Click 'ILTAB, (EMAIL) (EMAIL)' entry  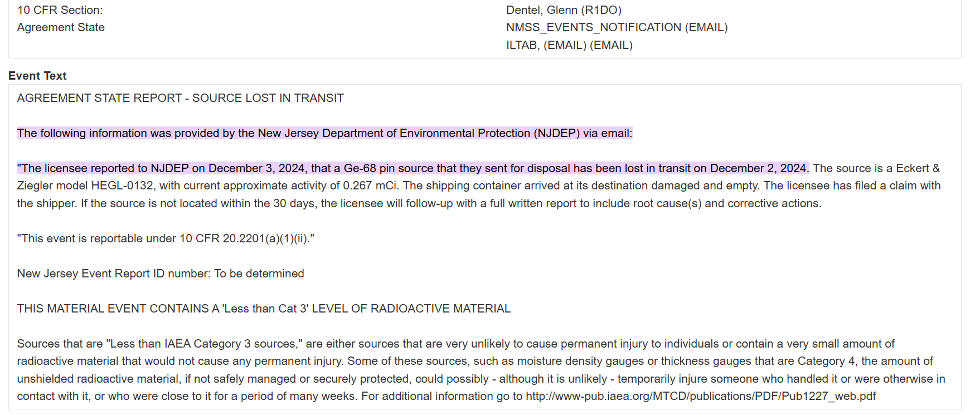click(x=569, y=45)
